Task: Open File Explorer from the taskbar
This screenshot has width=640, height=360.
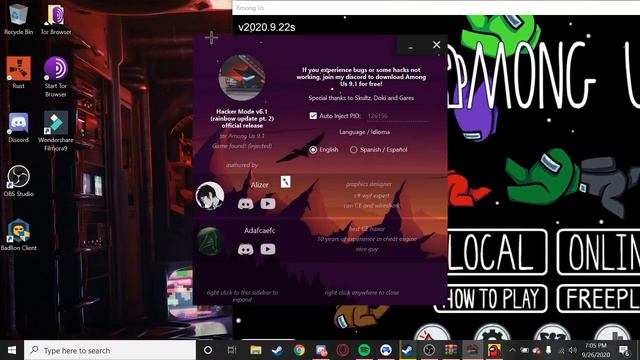Action: [256, 350]
